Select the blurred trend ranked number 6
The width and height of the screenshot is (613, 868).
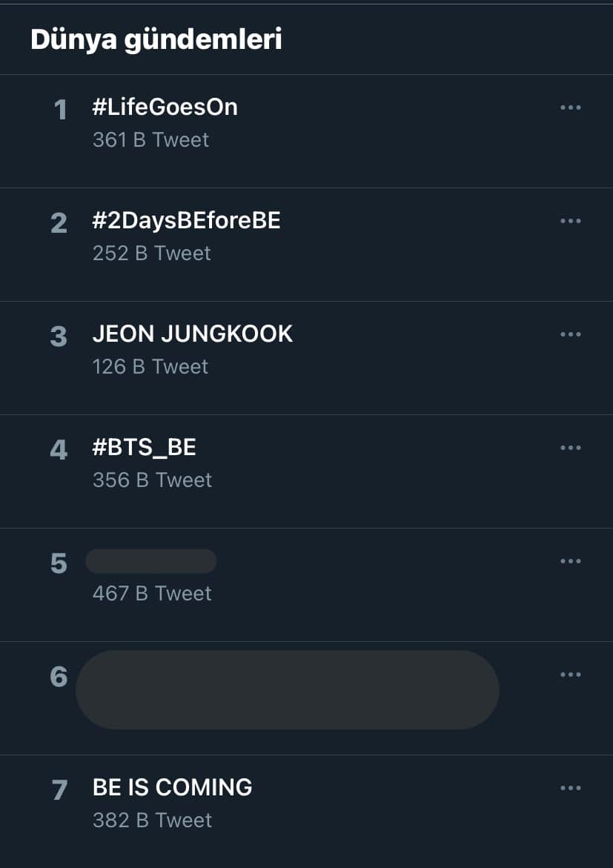[x=287, y=690]
